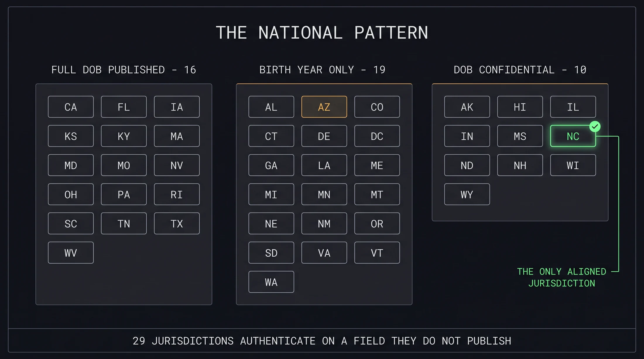This screenshot has width=644, height=359.
Task: Select the ND state tile
Action: tap(467, 165)
